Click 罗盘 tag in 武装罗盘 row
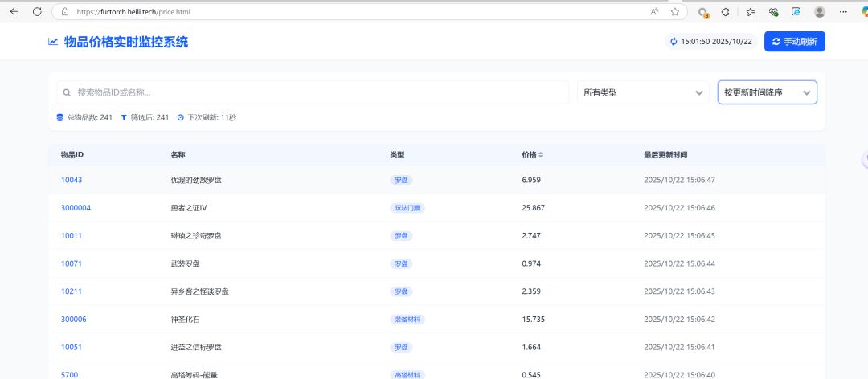The height and width of the screenshot is (379, 868). click(401, 263)
